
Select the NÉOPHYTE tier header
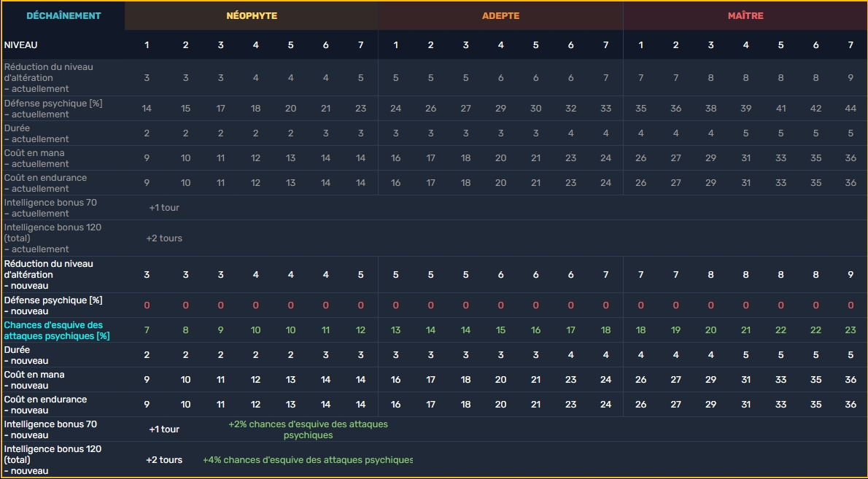coord(252,15)
